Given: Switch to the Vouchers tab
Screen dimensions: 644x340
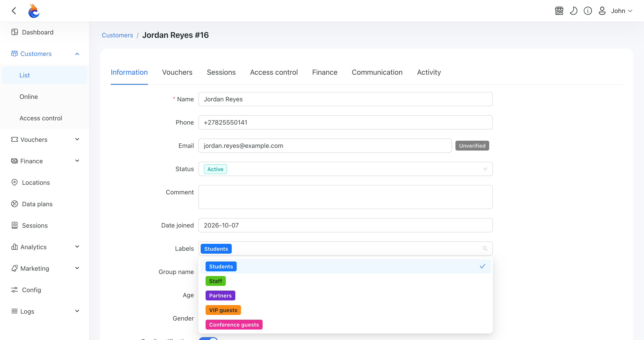Looking at the screenshot, I should 177,72.
